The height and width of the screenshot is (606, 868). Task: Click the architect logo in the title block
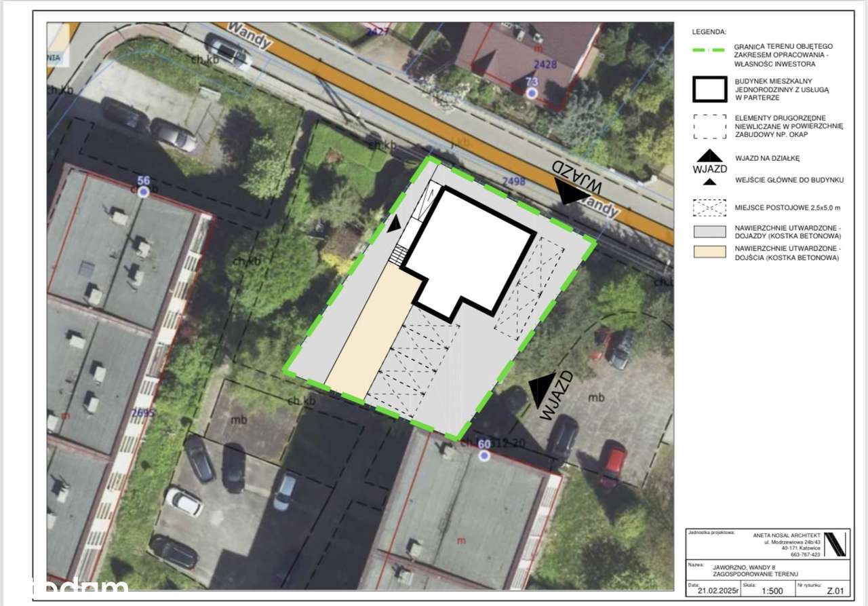[835, 544]
